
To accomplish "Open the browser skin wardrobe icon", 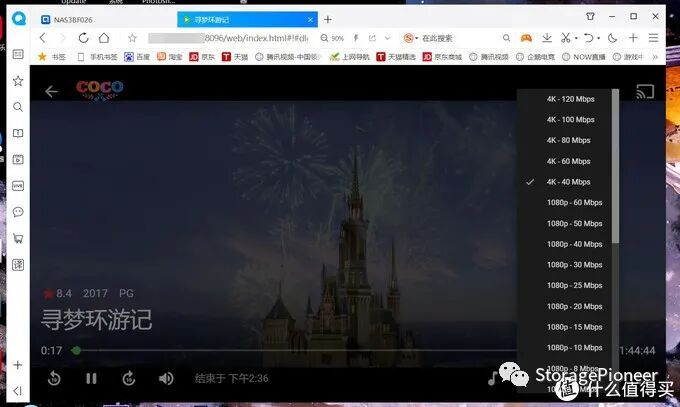I will [x=590, y=16].
